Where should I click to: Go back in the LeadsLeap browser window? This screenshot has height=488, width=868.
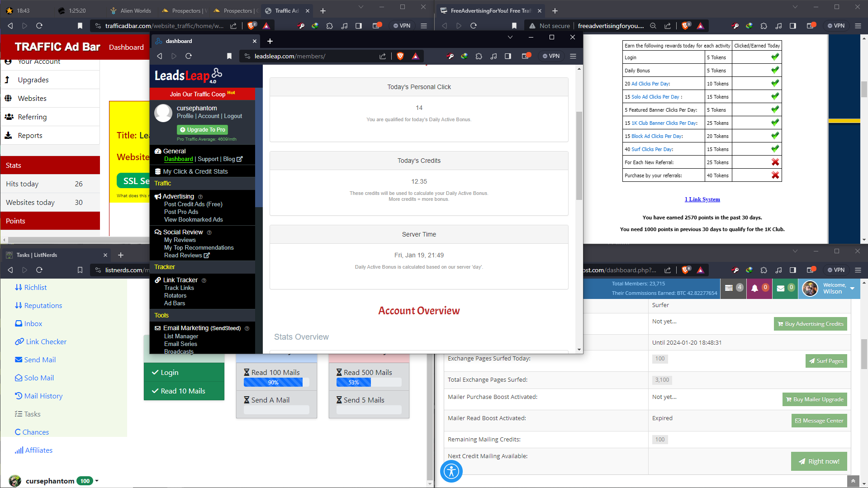tap(160, 56)
